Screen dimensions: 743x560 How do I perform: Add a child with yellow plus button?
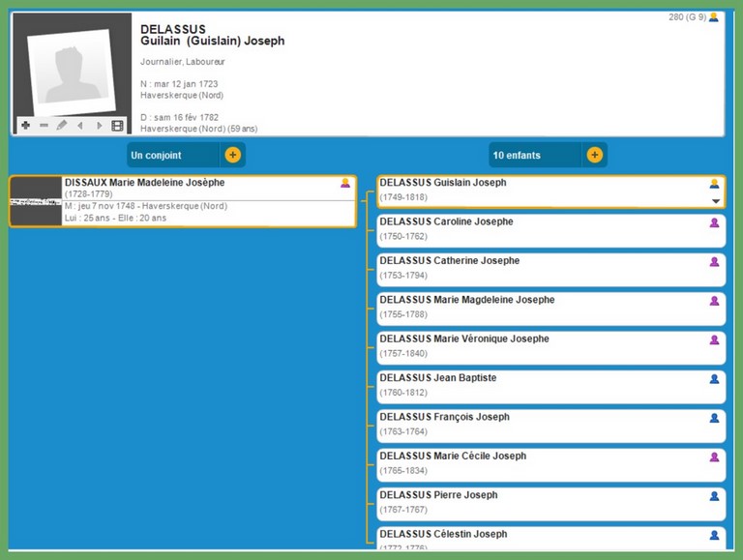tap(594, 155)
